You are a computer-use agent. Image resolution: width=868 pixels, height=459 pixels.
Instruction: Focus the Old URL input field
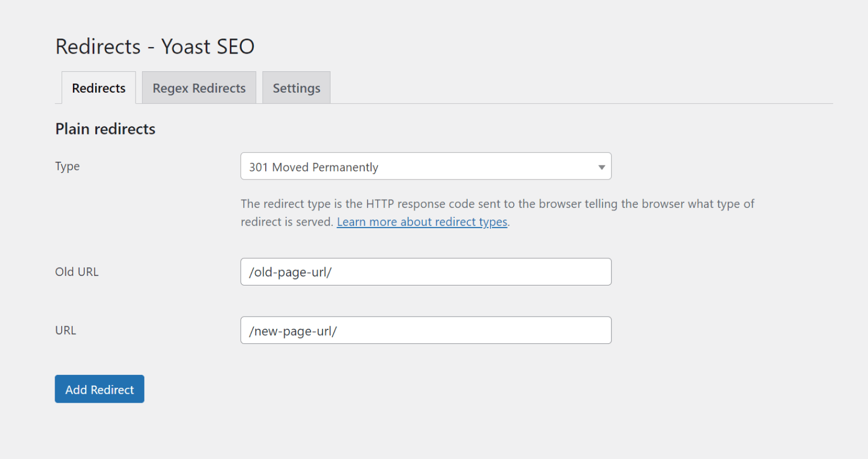(x=426, y=272)
